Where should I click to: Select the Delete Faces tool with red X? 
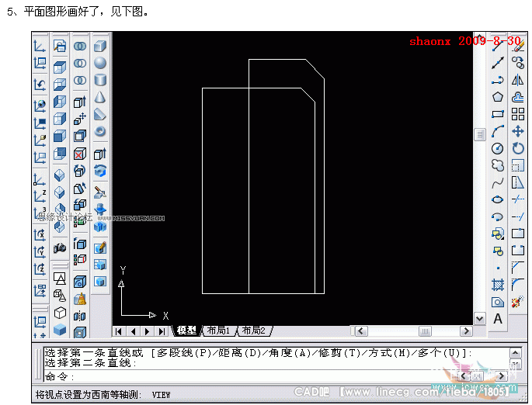(80, 154)
